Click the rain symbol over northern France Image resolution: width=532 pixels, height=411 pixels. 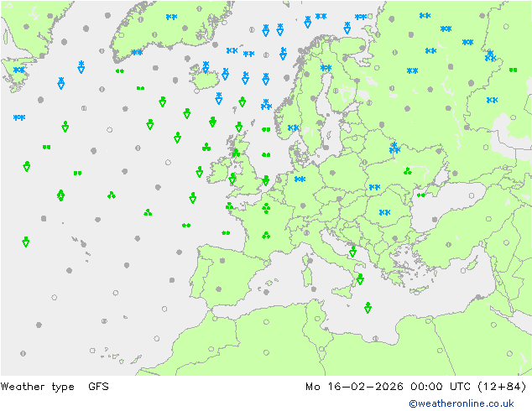pos(266,208)
